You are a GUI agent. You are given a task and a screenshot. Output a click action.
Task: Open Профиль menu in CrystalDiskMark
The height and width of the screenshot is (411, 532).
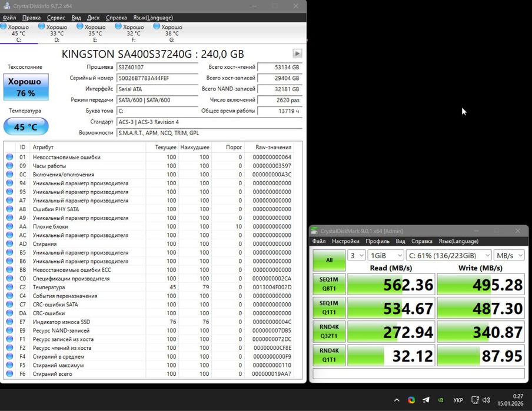click(x=377, y=241)
